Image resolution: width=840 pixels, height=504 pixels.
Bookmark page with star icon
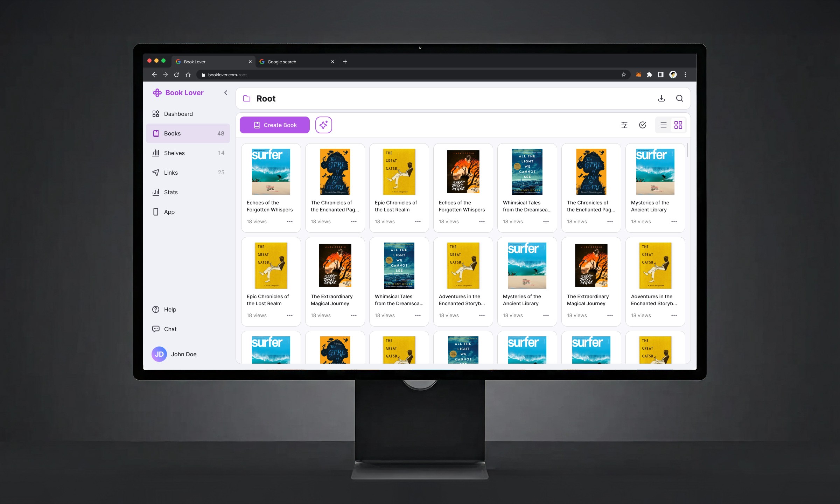[623, 75]
